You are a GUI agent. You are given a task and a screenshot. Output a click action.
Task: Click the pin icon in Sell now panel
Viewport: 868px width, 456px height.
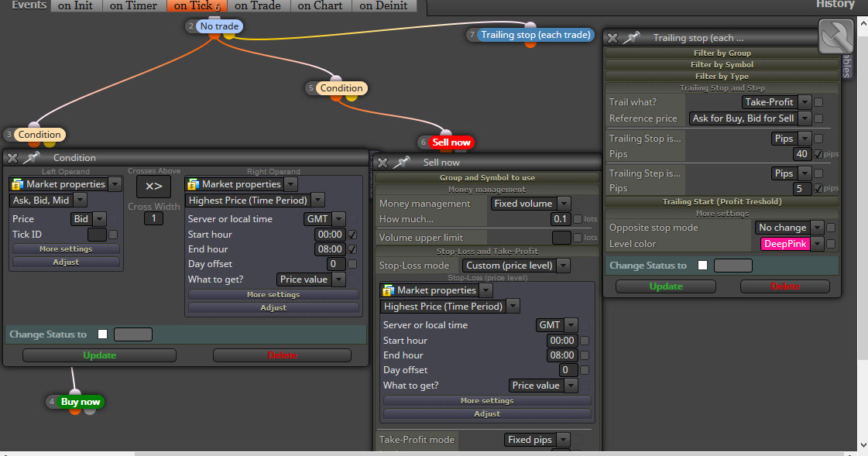[x=401, y=162]
